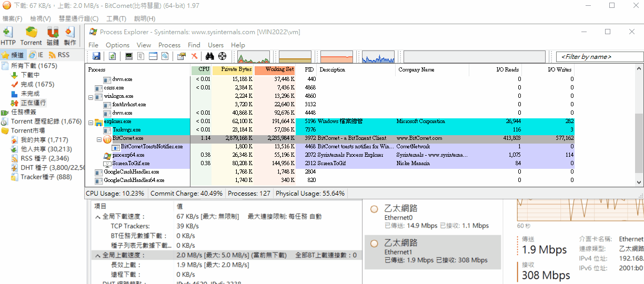Click the HTTP download button in BitComet

(8, 36)
